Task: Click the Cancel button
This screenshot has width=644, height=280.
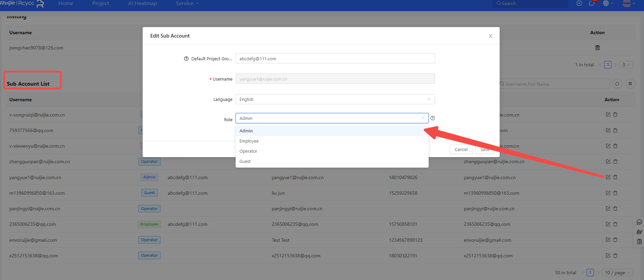Action: 461,149
